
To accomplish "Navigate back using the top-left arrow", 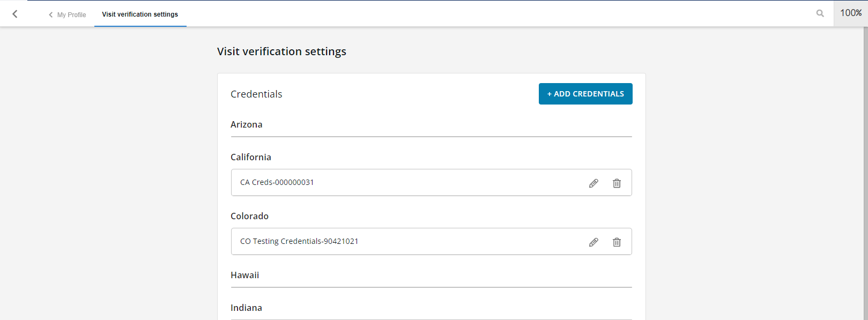I will click(x=14, y=13).
